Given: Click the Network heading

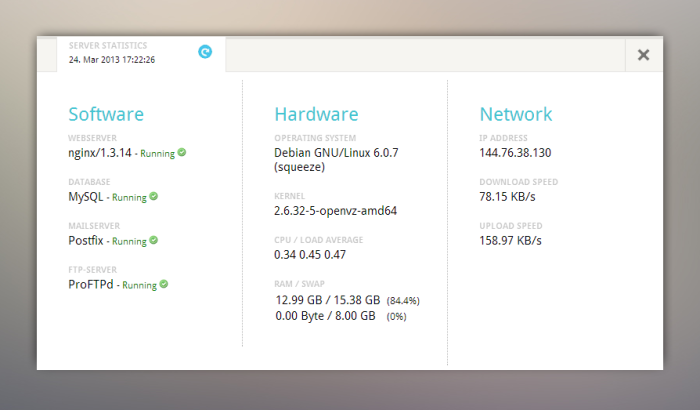Looking at the screenshot, I should coord(516,114).
